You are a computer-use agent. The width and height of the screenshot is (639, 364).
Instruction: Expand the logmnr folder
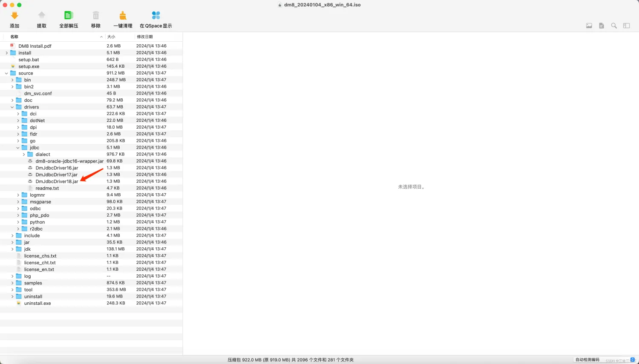pos(18,195)
